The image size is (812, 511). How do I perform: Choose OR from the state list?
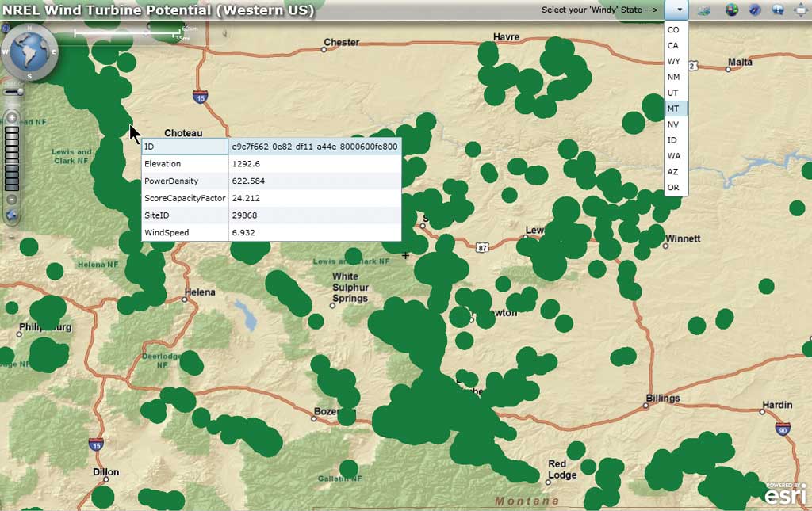[x=676, y=188]
